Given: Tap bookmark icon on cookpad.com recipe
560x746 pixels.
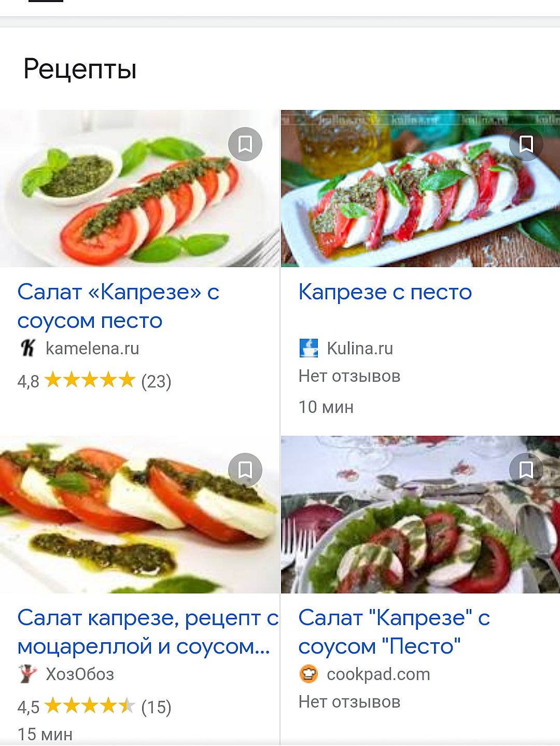Looking at the screenshot, I should (x=526, y=469).
